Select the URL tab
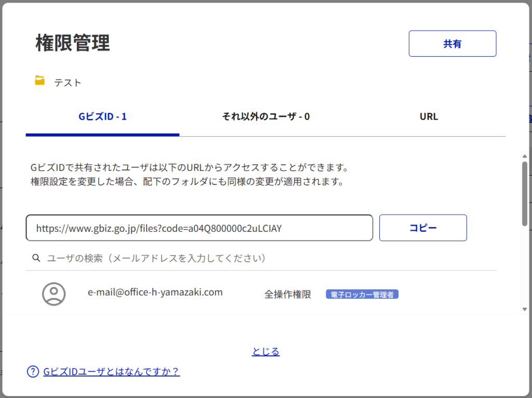 [429, 116]
